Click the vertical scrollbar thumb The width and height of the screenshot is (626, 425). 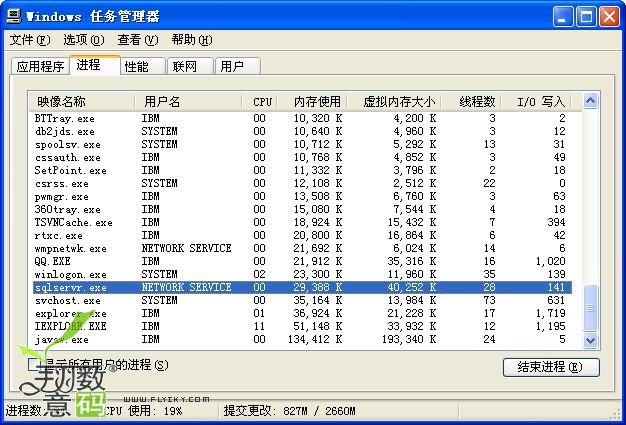pos(590,308)
